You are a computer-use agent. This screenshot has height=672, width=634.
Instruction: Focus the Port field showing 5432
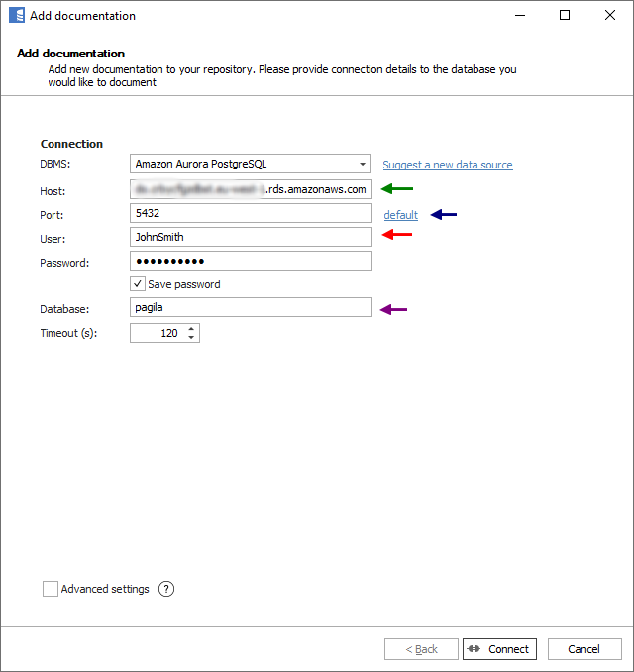coord(251,213)
